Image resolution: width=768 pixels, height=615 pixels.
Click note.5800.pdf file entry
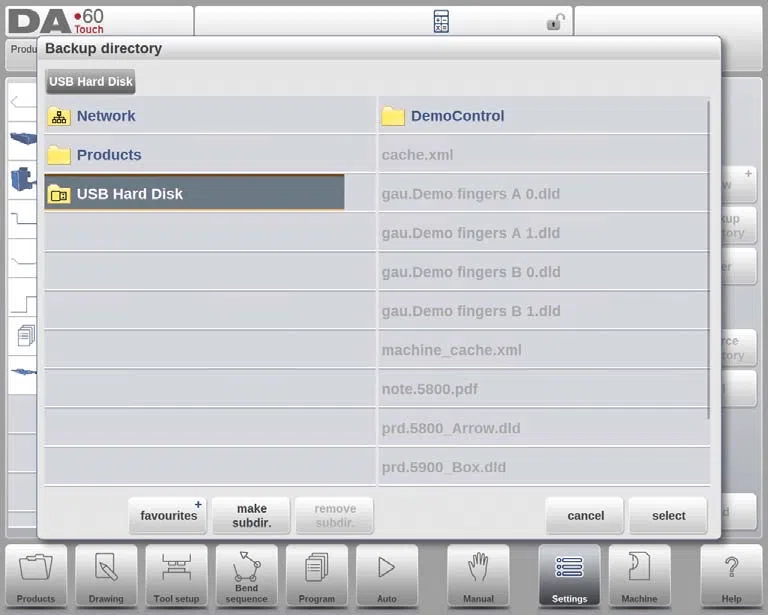[544, 389]
